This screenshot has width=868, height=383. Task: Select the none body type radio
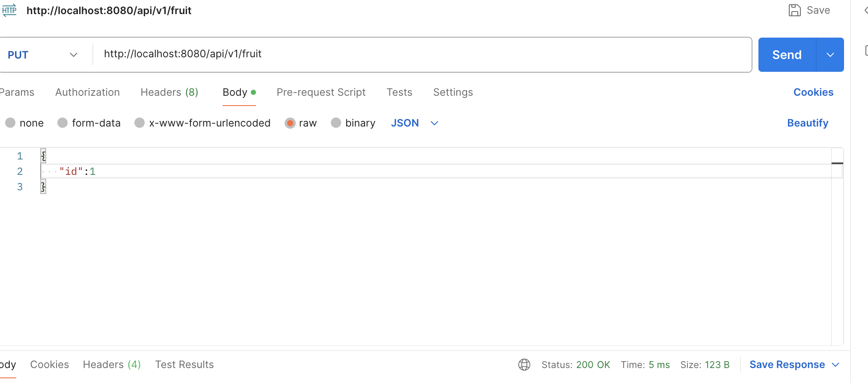[x=10, y=123]
